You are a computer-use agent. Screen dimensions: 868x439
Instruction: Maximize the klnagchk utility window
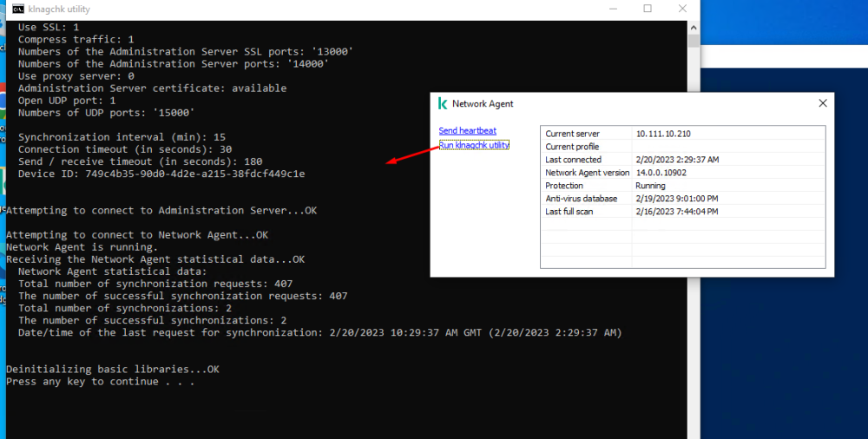(x=648, y=9)
